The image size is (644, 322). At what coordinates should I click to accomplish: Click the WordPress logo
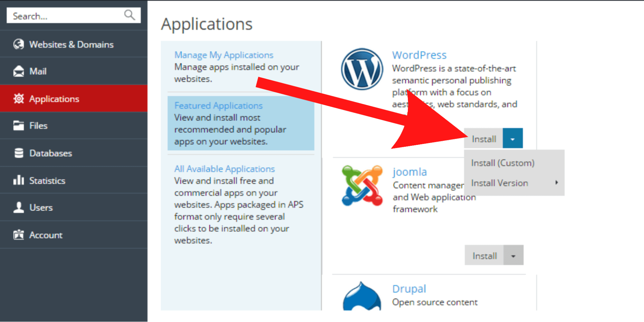pos(361,69)
